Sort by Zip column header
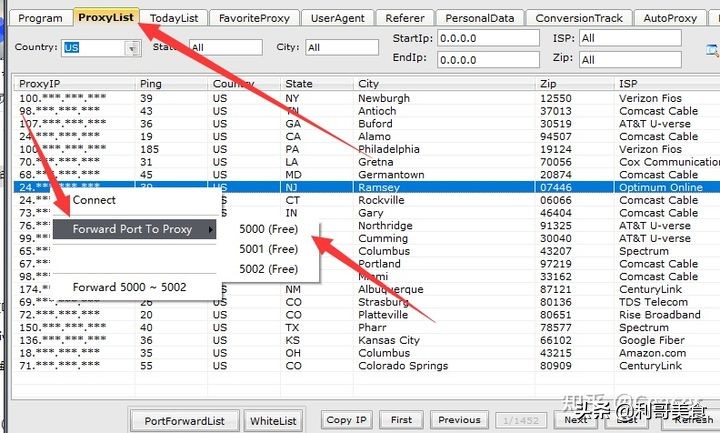The image size is (720, 433). (574, 84)
